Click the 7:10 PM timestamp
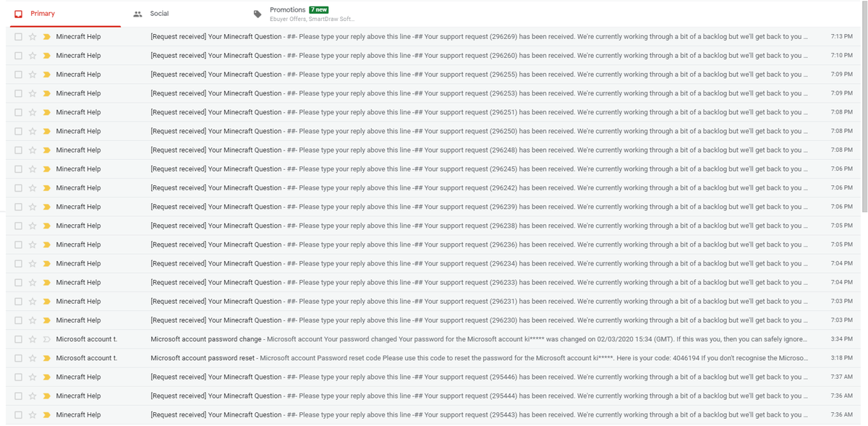The image size is (868, 426). pos(842,55)
